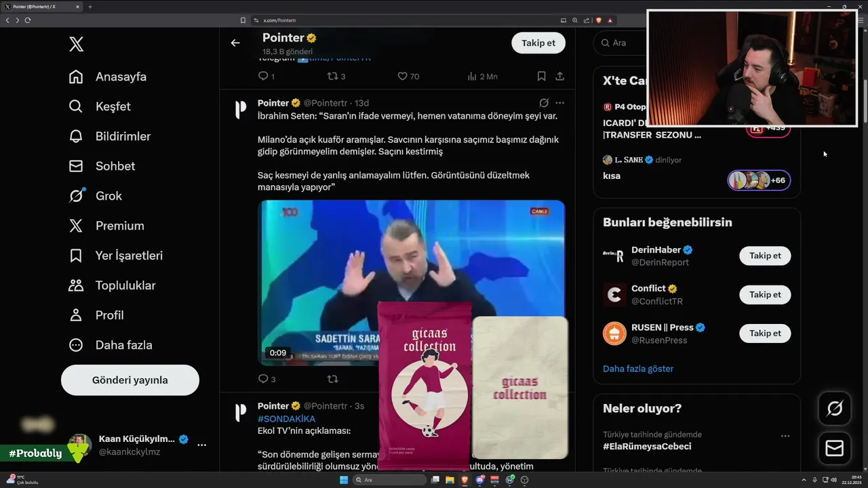Follow DerinHaber with Takip et
868x488 pixels.
(x=765, y=256)
